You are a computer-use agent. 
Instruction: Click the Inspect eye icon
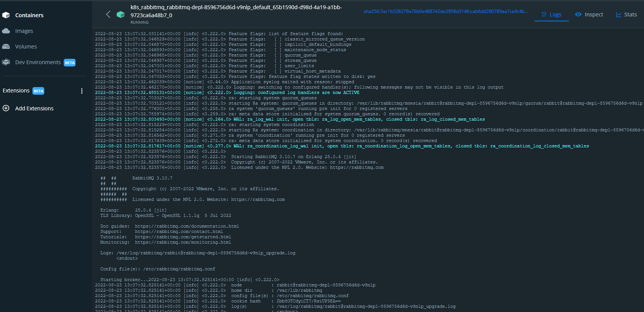pyautogui.click(x=578, y=15)
